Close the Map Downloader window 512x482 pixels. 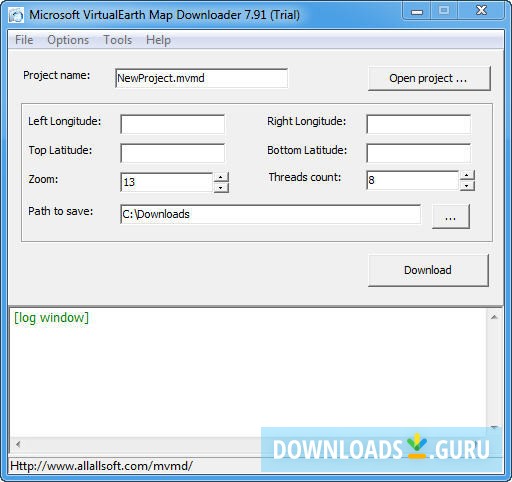tap(481, 11)
